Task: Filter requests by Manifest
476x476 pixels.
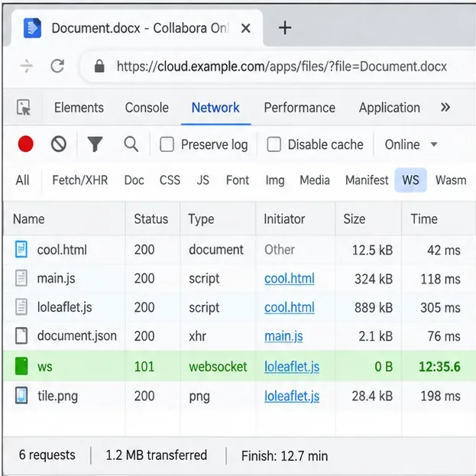Action: click(367, 180)
